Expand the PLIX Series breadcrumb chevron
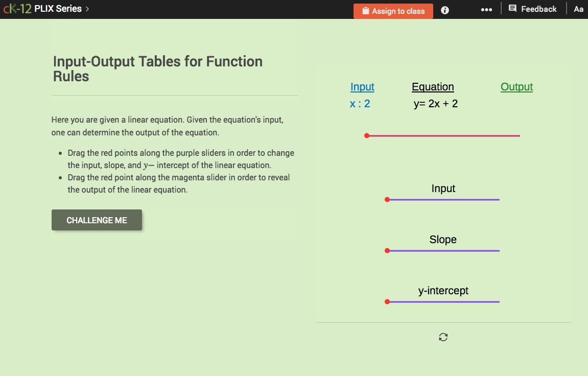Image resolution: width=588 pixels, height=376 pixels. [86, 9]
